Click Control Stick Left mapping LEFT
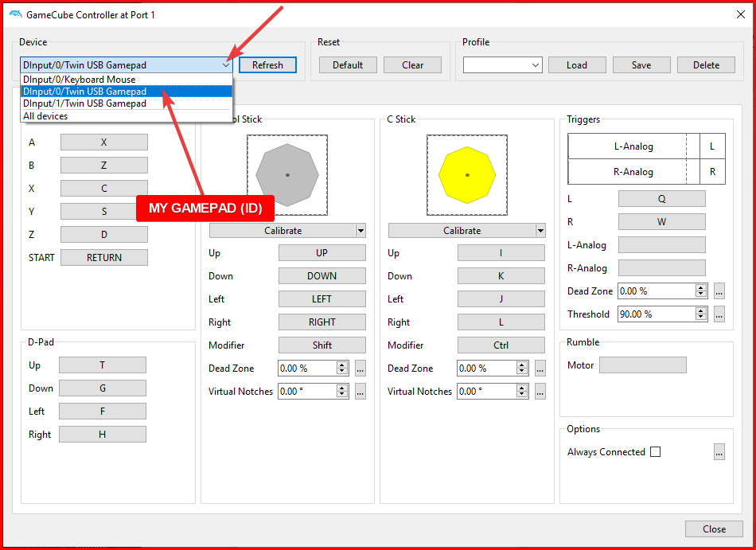This screenshot has width=756, height=550. point(322,299)
